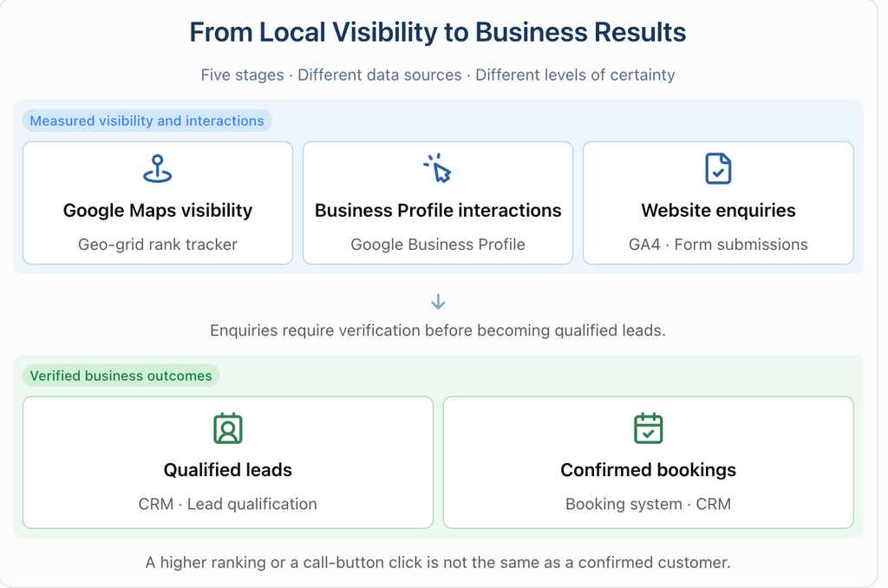The height and width of the screenshot is (588, 888).
Task: Click the contact badge icon above Qualified leads
Action: (x=228, y=428)
